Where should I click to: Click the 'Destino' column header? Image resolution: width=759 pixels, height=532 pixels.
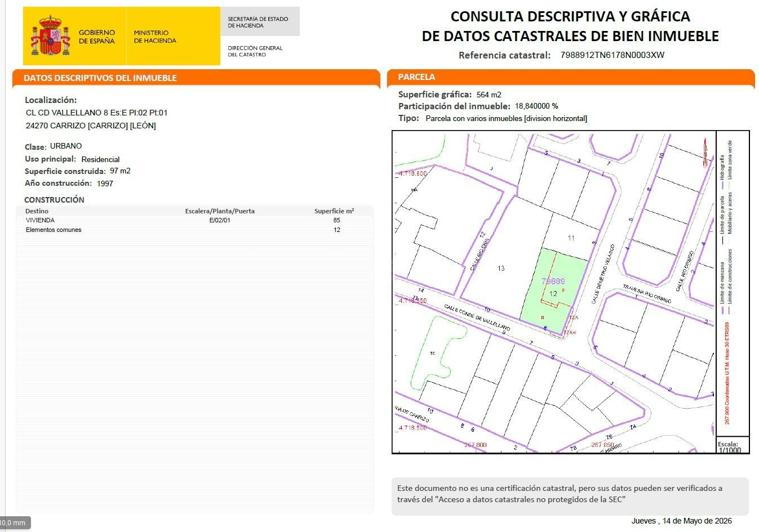pos(37,211)
